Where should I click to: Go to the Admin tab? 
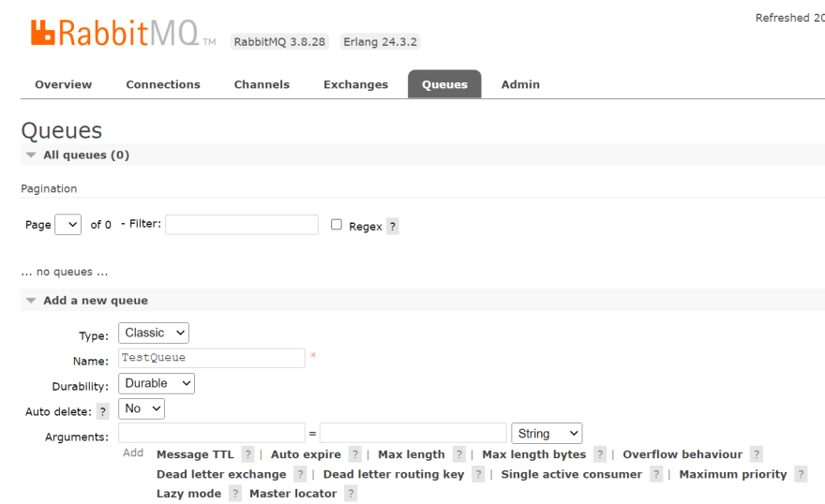click(x=520, y=84)
